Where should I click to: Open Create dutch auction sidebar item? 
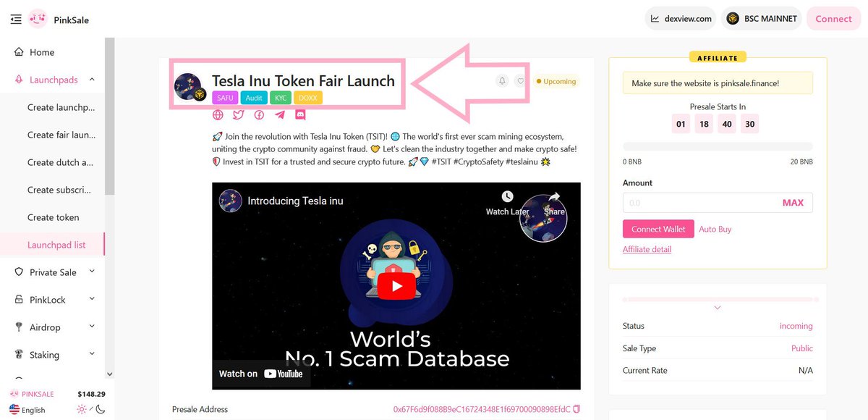[x=61, y=162]
